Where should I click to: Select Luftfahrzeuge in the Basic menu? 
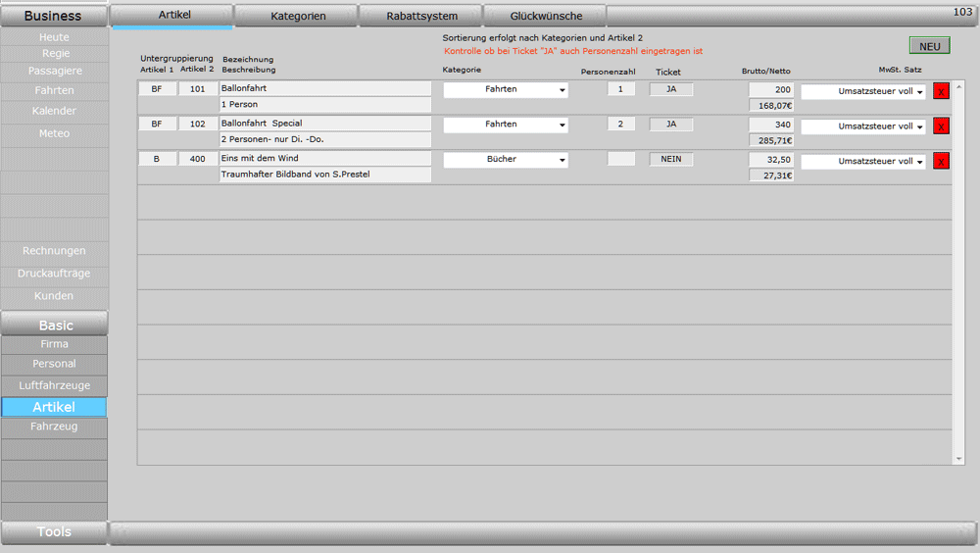(54, 385)
